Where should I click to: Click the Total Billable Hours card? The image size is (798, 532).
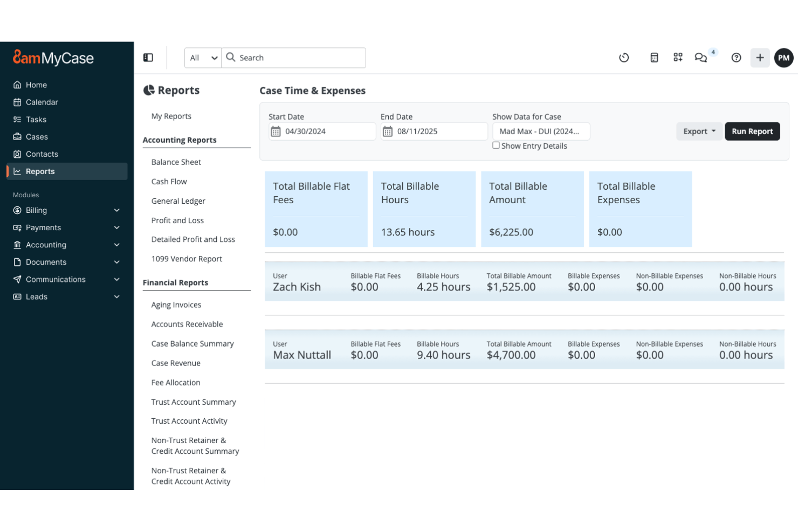point(424,209)
